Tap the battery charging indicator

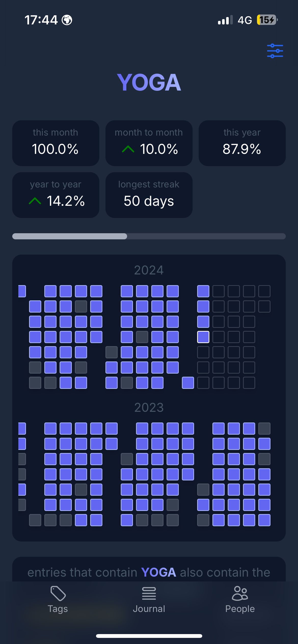pyautogui.click(x=267, y=20)
